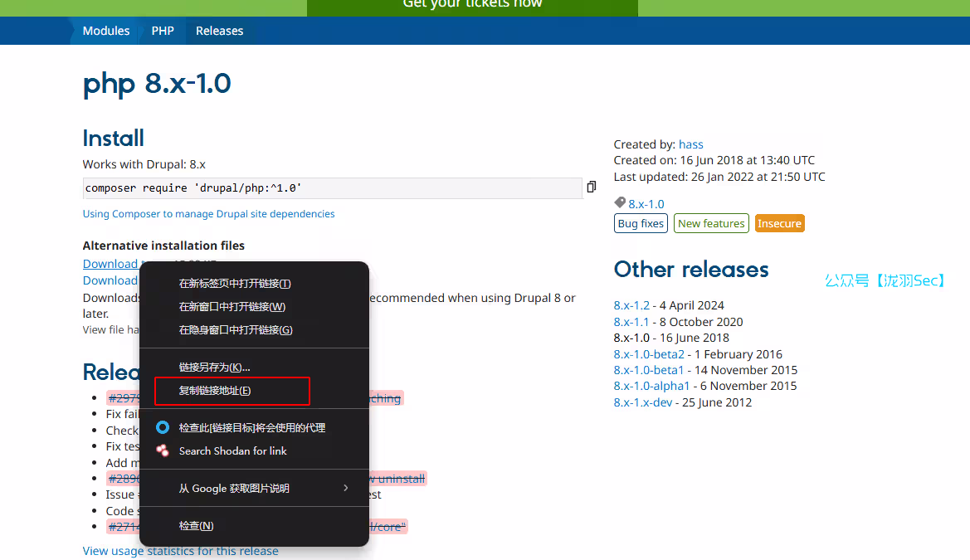This screenshot has width=970, height=560.
Task: Click the Using Composer to manage dependencies link
Action: click(x=208, y=214)
